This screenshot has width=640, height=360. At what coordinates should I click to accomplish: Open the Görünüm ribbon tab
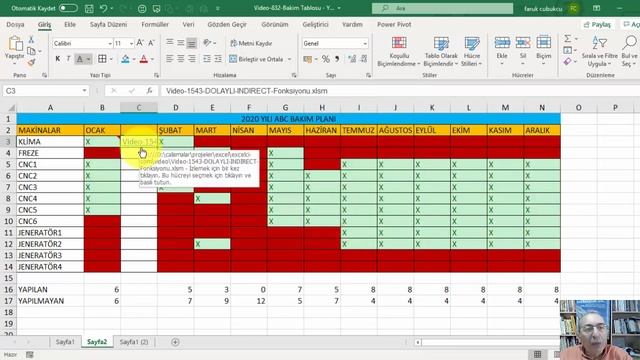click(275, 24)
